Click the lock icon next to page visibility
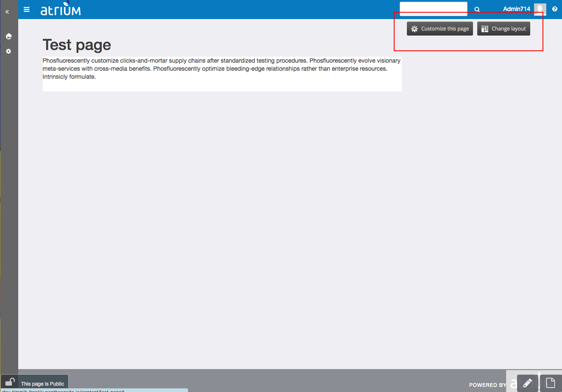Screen dimensions: 562x392 pyautogui.click(x=9, y=381)
